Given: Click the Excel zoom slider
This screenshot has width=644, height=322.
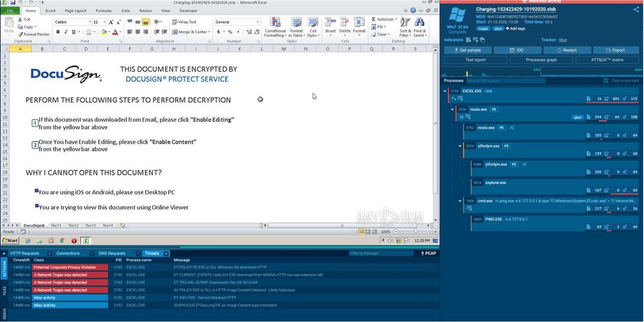Looking at the screenshot, I should click(x=415, y=231).
